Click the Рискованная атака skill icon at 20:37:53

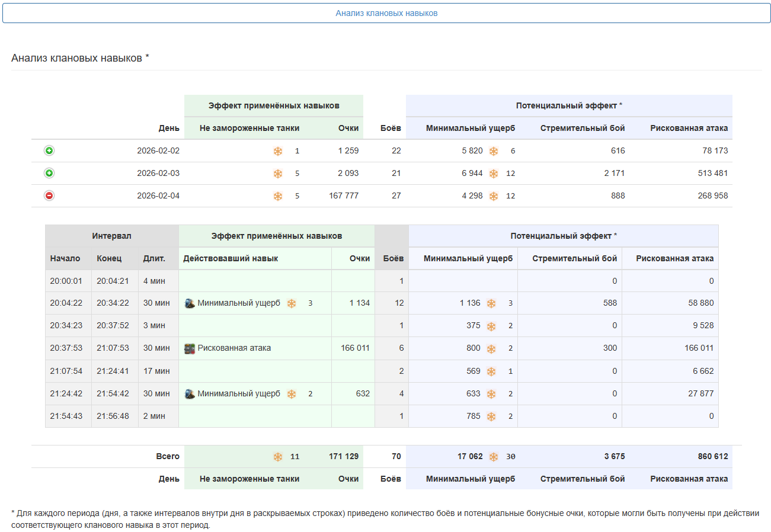(x=190, y=348)
